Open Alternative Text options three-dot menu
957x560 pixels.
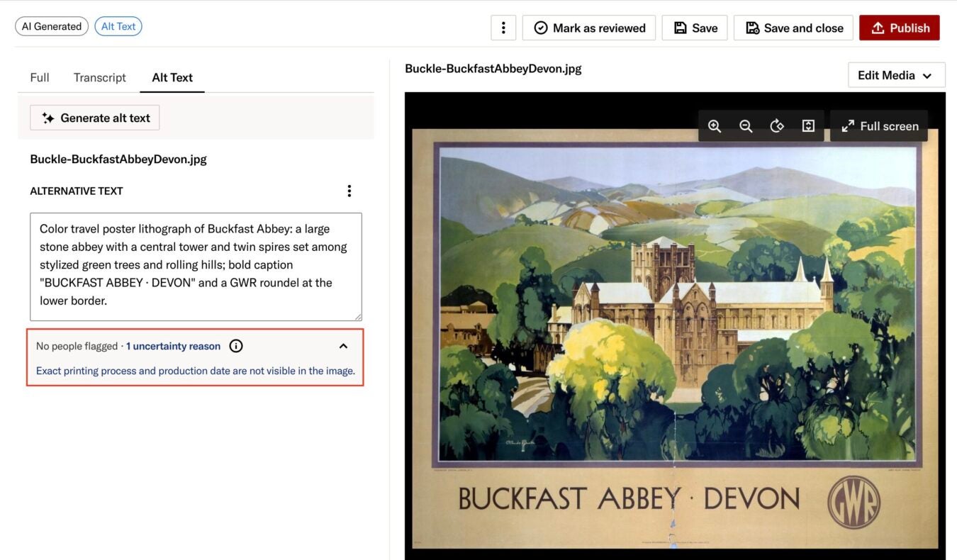(349, 191)
